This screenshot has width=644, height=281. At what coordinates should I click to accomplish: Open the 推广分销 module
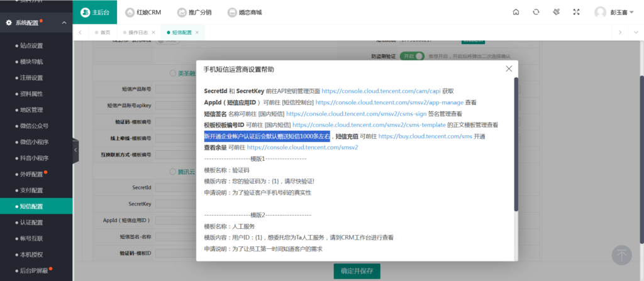(x=194, y=13)
